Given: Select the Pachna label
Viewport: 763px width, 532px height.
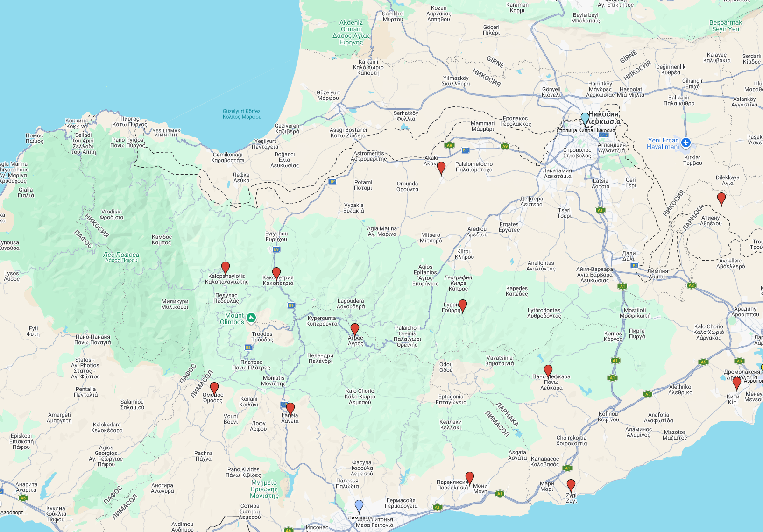Looking at the screenshot, I should [x=204, y=456].
